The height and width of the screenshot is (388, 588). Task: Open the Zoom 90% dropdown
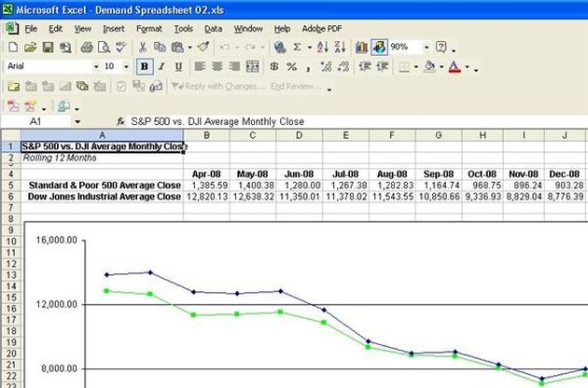coord(426,48)
